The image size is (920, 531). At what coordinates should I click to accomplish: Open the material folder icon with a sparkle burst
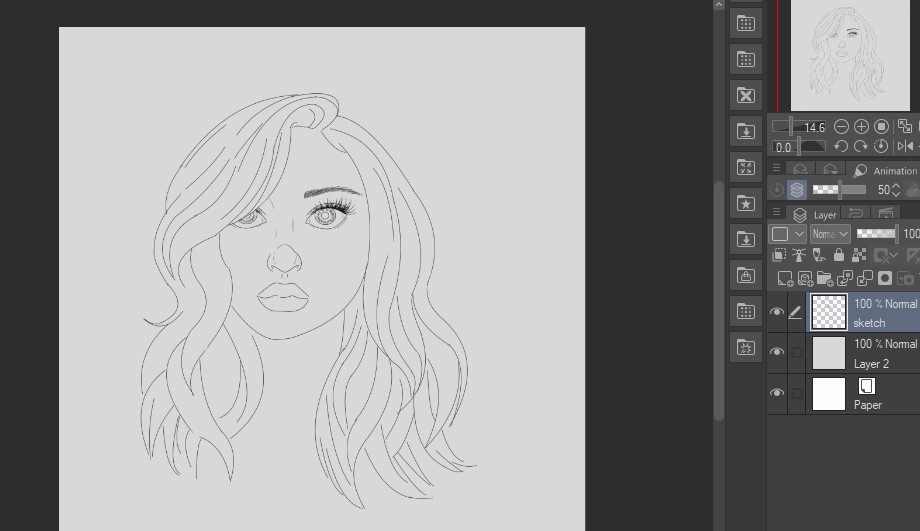click(x=746, y=347)
